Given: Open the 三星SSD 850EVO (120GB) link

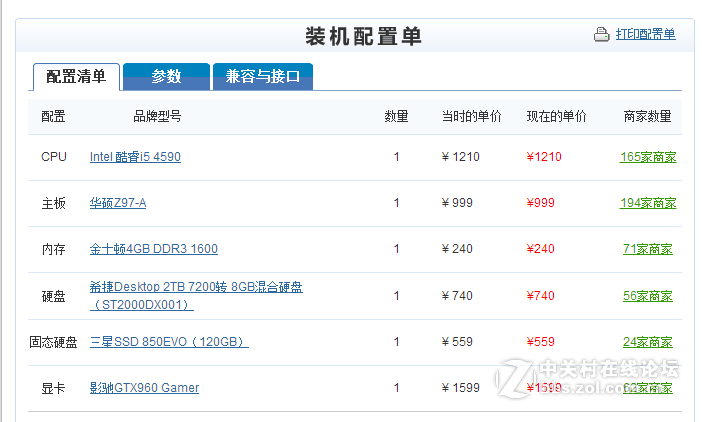Looking at the screenshot, I should (x=169, y=342).
